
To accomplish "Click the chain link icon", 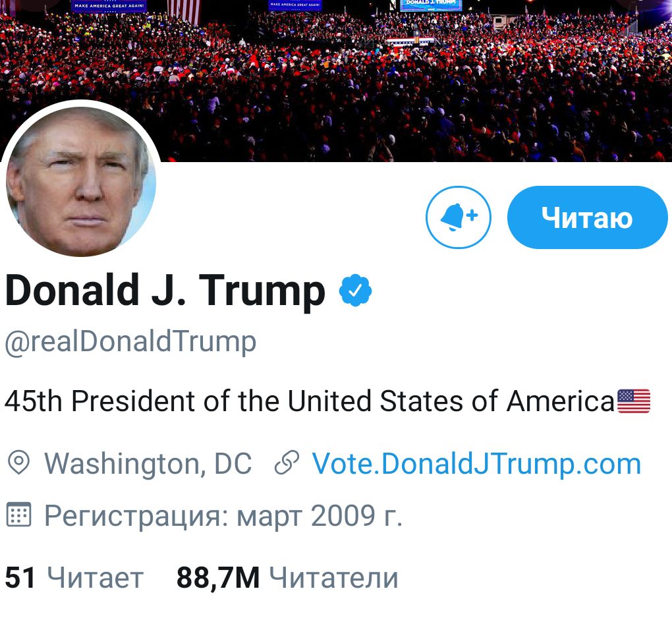I will point(287,463).
